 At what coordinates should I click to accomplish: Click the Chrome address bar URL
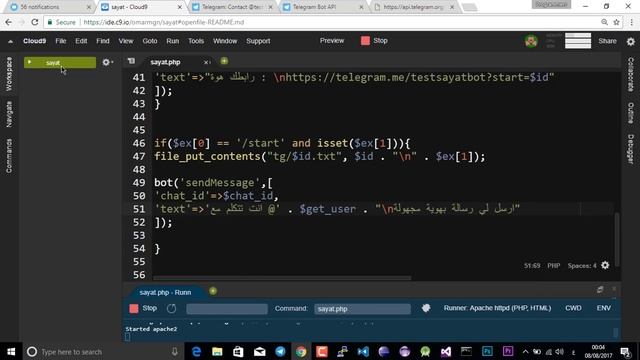click(164, 22)
